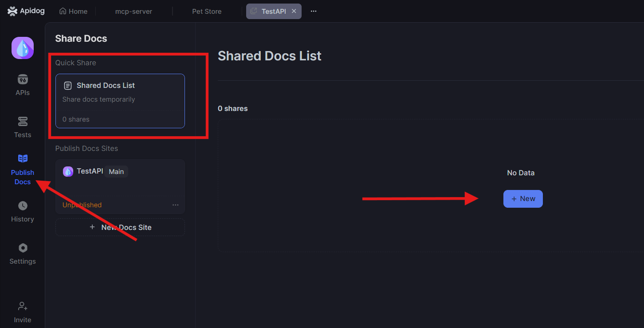Open the APIs section icon

point(23,79)
